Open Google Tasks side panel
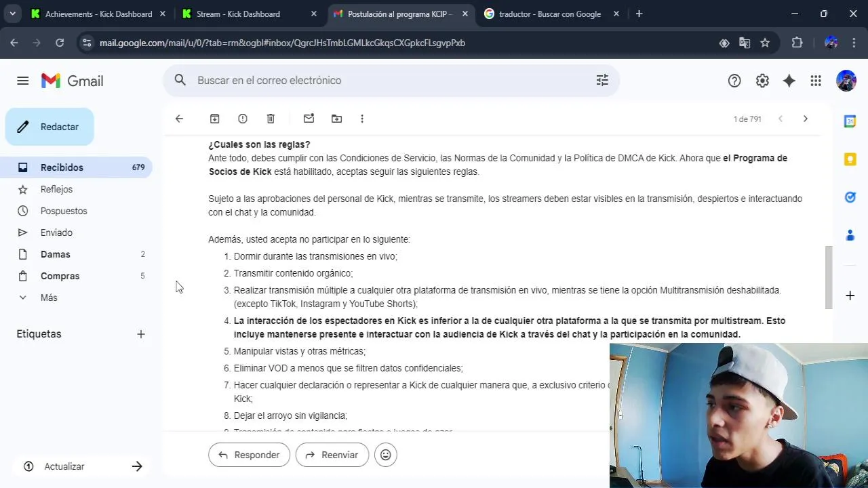 (x=850, y=197)
